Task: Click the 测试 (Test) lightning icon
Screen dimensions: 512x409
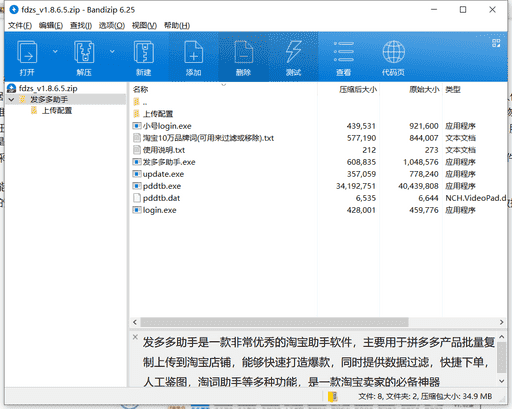Action: tap(294, 52)
